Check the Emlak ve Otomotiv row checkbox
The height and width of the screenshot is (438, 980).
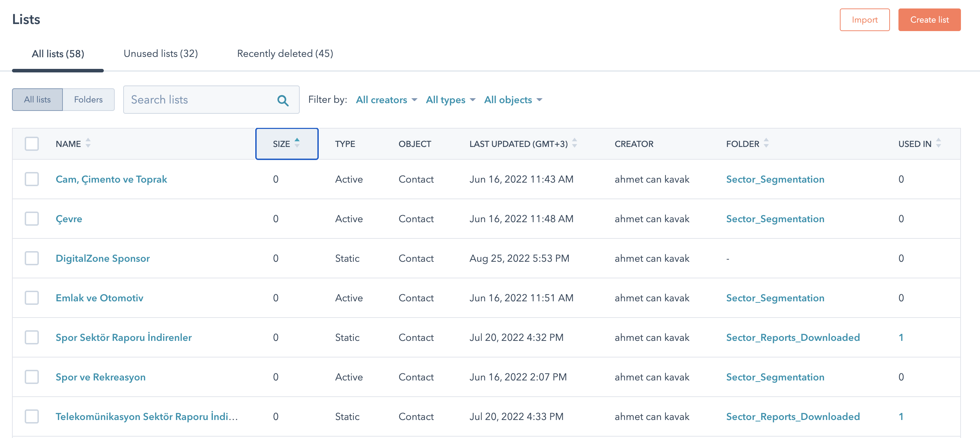point(31,297)
